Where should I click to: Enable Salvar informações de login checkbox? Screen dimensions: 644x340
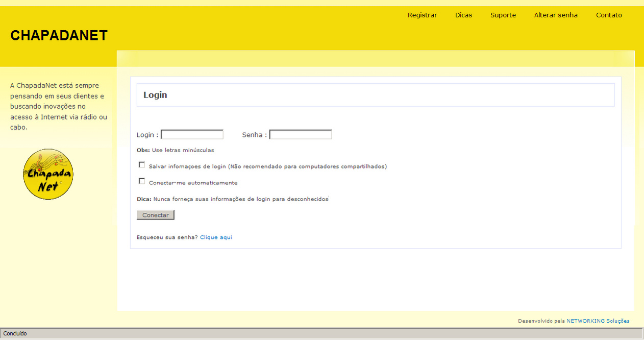coord(142,165)
